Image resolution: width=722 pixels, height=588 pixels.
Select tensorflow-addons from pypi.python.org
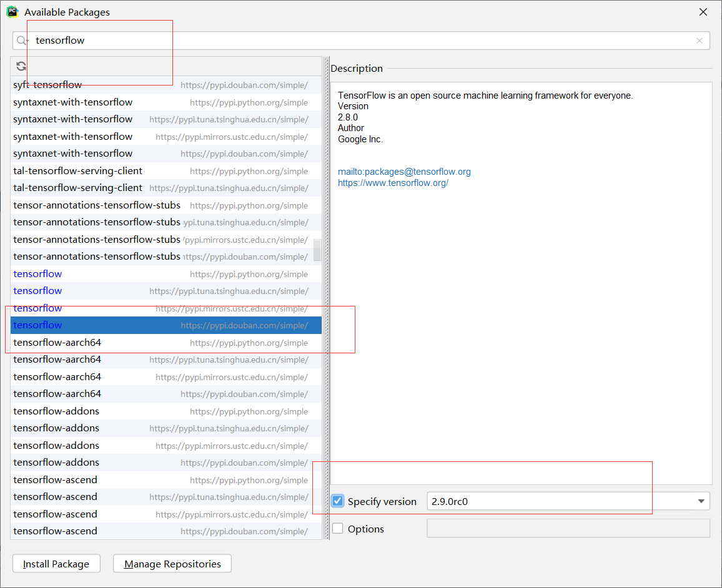coord(166,411)
